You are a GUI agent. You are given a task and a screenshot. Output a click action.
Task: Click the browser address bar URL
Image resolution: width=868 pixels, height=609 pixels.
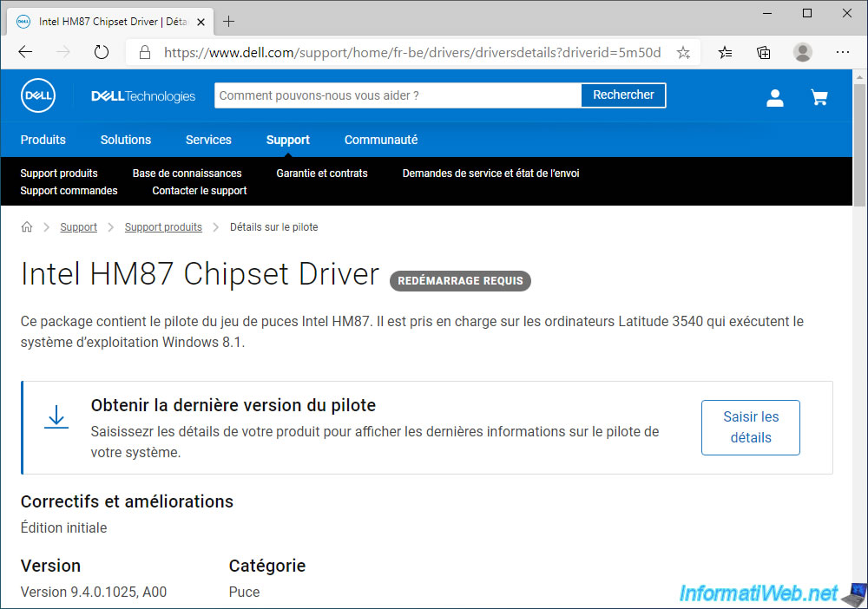click(412, 53)
